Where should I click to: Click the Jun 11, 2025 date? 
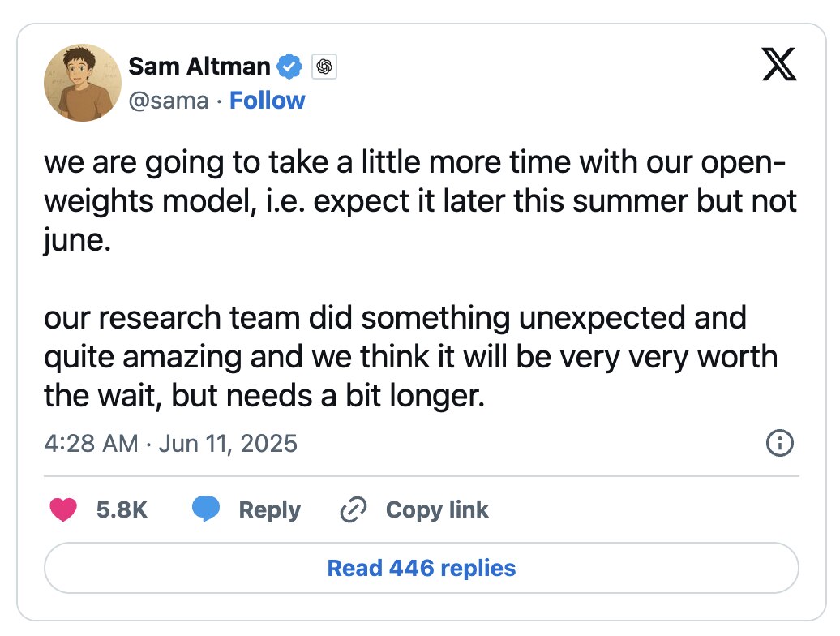click(x=228, y=444)
